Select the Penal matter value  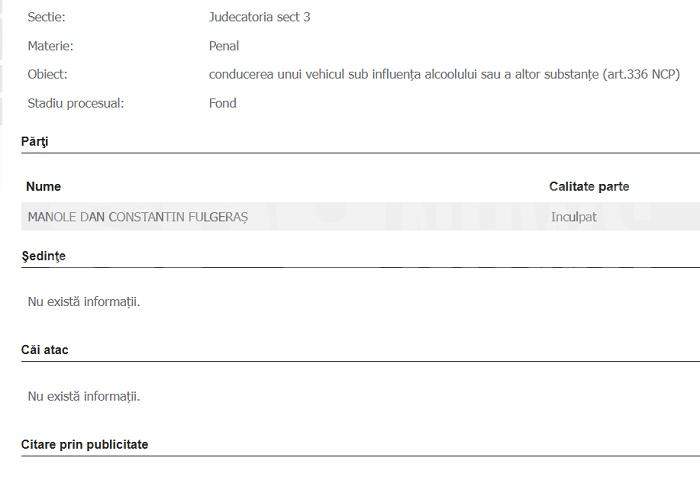(224, 46)
